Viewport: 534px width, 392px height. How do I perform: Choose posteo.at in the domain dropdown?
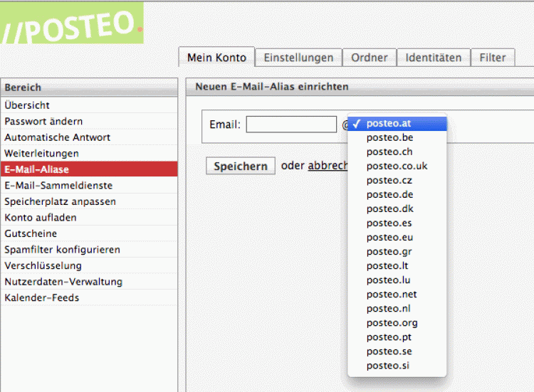(397, 124)
